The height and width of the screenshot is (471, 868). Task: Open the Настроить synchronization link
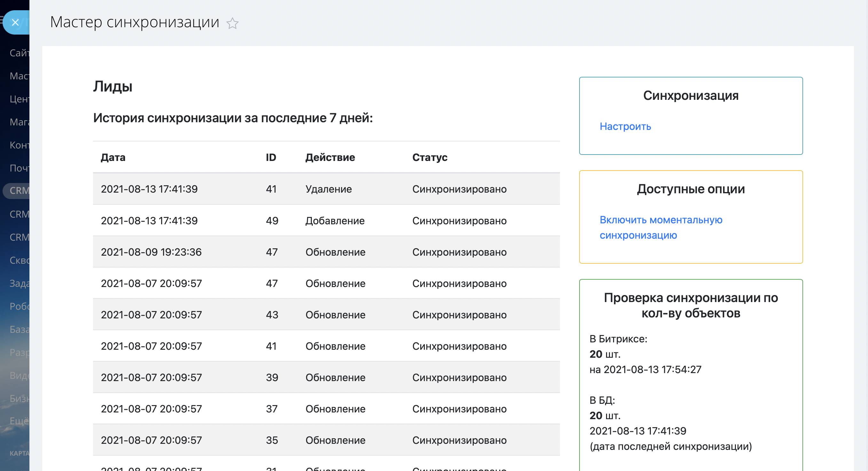point(625,126)
